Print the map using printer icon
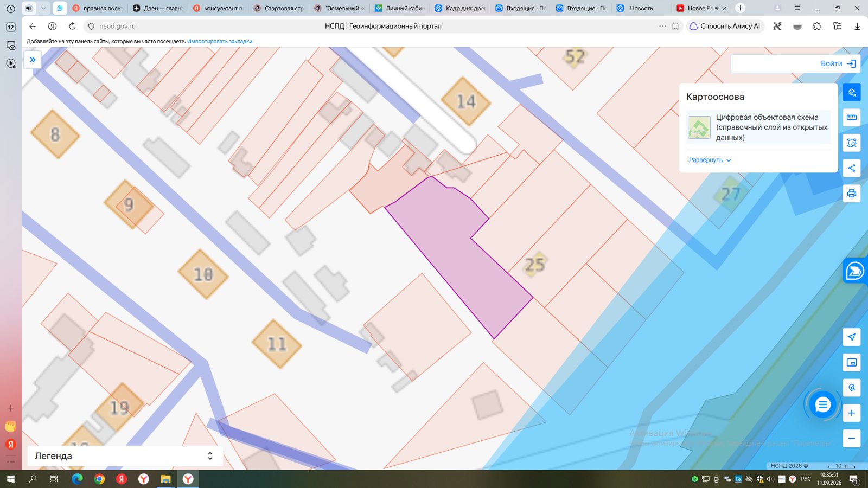This screenshot has width=868, height=488. (x=852, y=194)
